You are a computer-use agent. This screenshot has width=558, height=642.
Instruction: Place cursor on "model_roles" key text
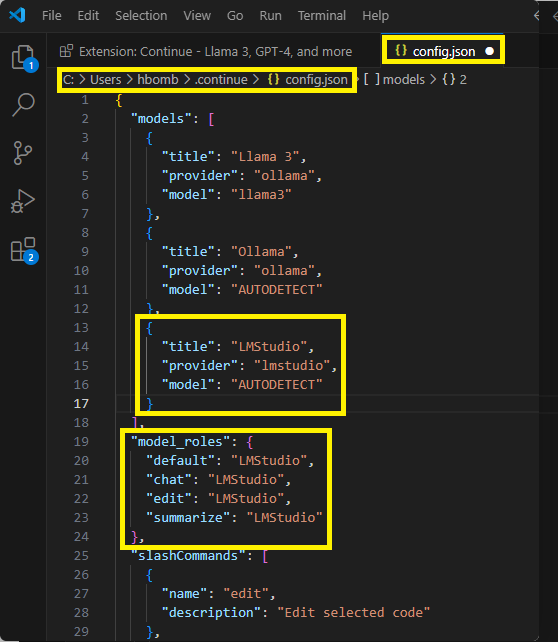(181, 441)
